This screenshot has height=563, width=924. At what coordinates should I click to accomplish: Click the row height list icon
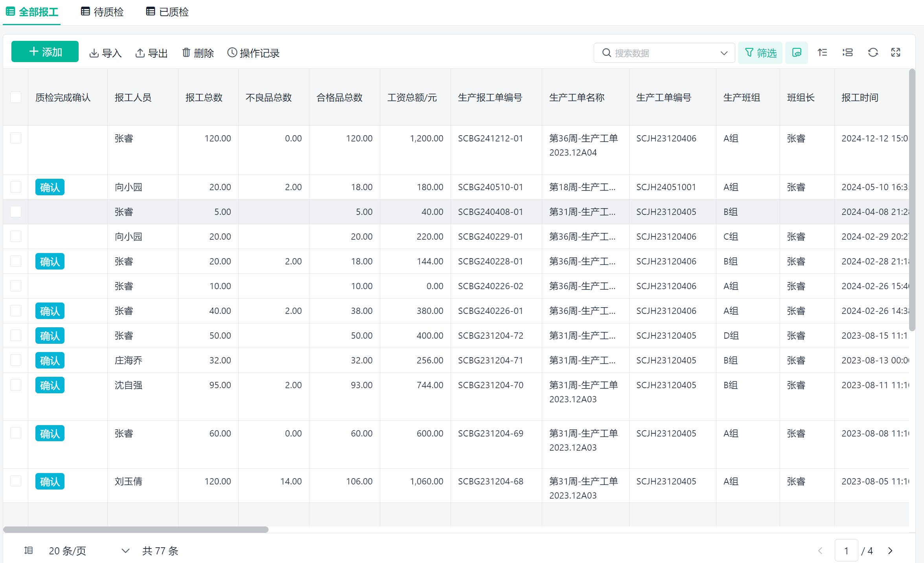847,53
